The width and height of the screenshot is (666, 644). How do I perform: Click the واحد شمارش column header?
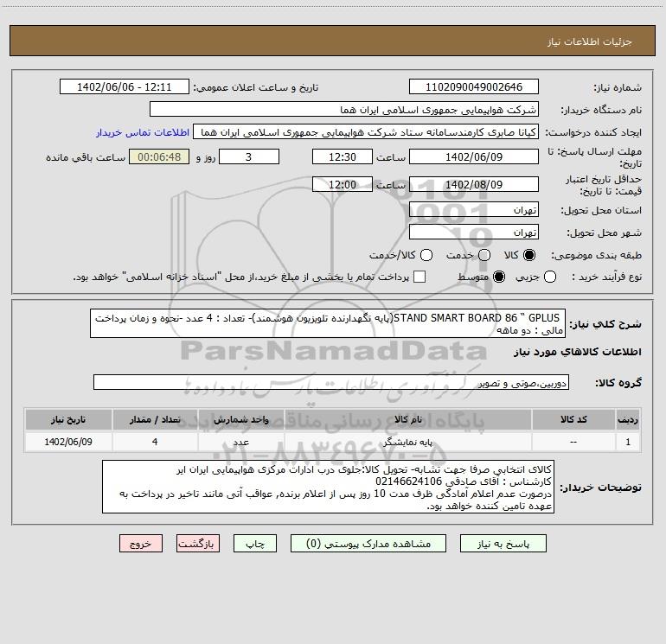pos(240,420)
